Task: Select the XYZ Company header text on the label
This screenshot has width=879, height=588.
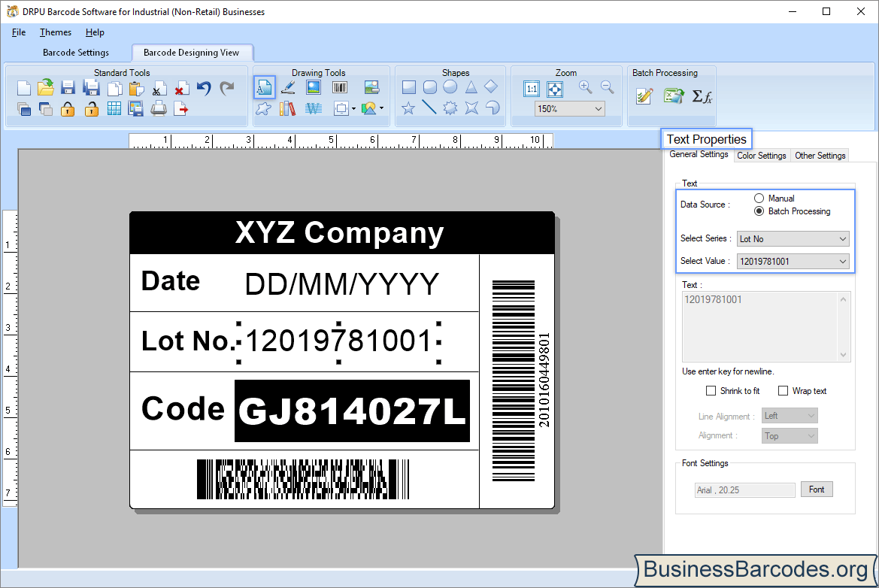Action: coord(340,232)
